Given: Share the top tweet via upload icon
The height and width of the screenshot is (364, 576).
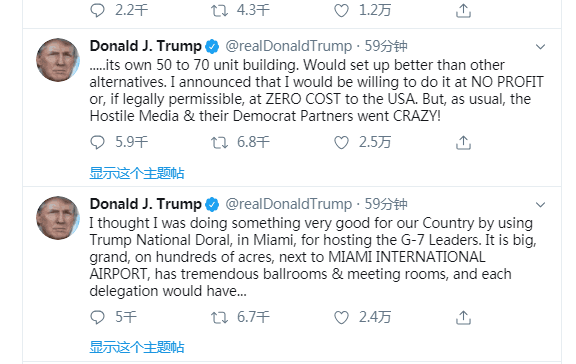Looking at the screenshot, I should 463,11.
